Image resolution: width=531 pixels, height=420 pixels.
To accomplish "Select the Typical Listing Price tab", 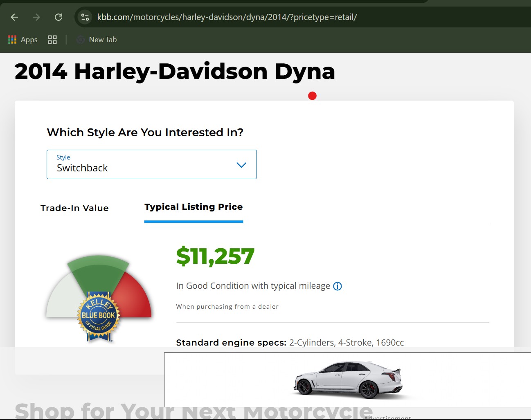I will (x=193, y=207).
